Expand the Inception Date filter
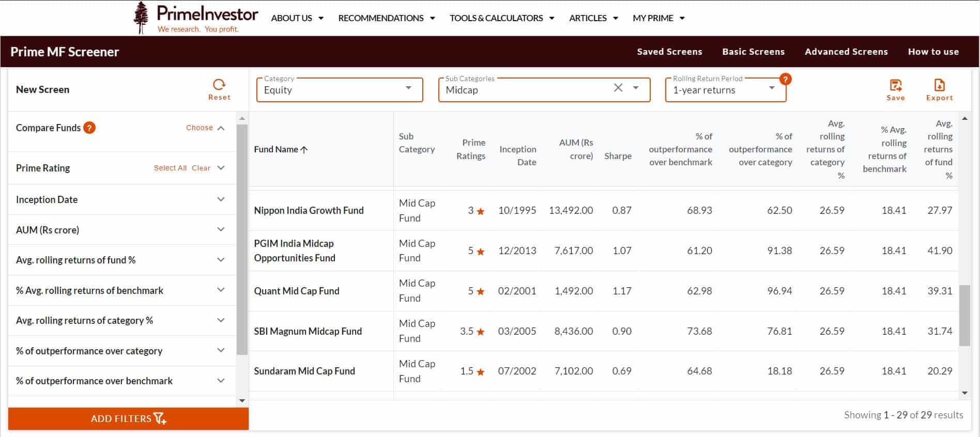Image resolution: width=980 pixels, height=437 pixels. 221,199
